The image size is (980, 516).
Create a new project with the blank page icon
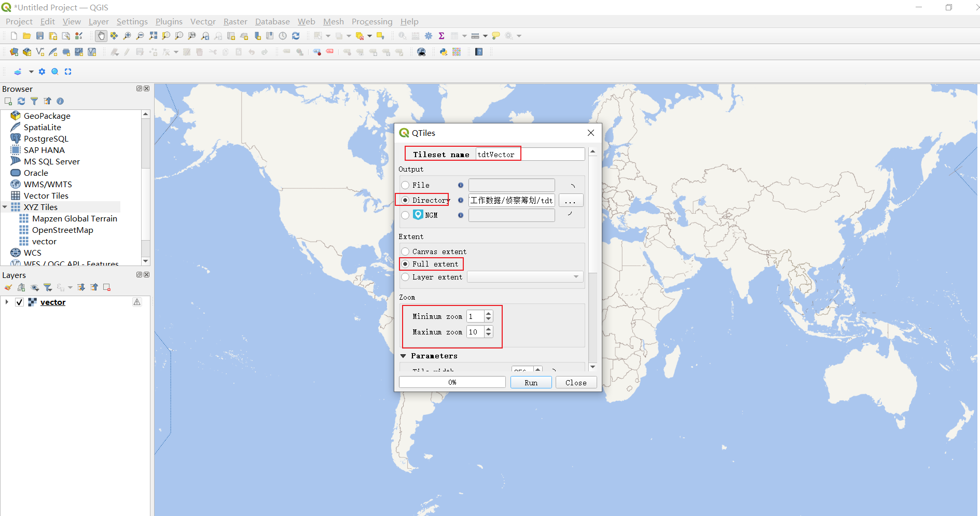[14, 36]
